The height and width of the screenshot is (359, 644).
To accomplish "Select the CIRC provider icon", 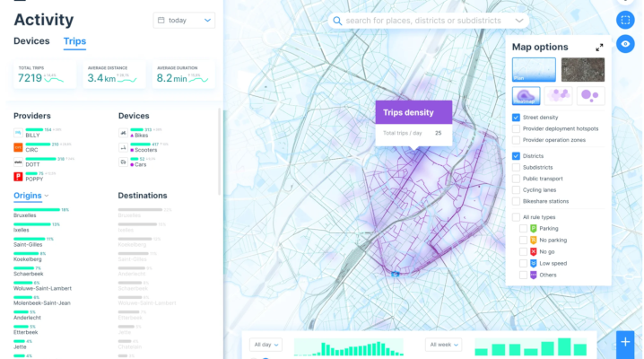I will point(19,146).
